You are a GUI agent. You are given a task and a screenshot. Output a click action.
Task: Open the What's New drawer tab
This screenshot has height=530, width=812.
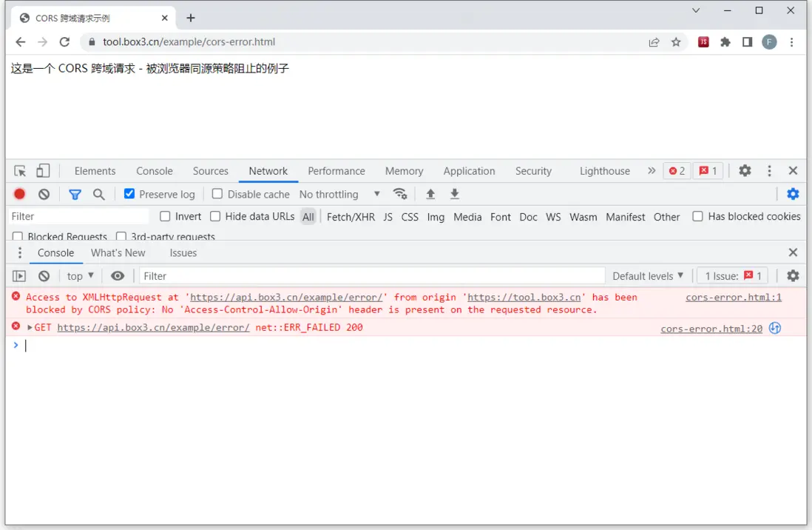[118, 252]
